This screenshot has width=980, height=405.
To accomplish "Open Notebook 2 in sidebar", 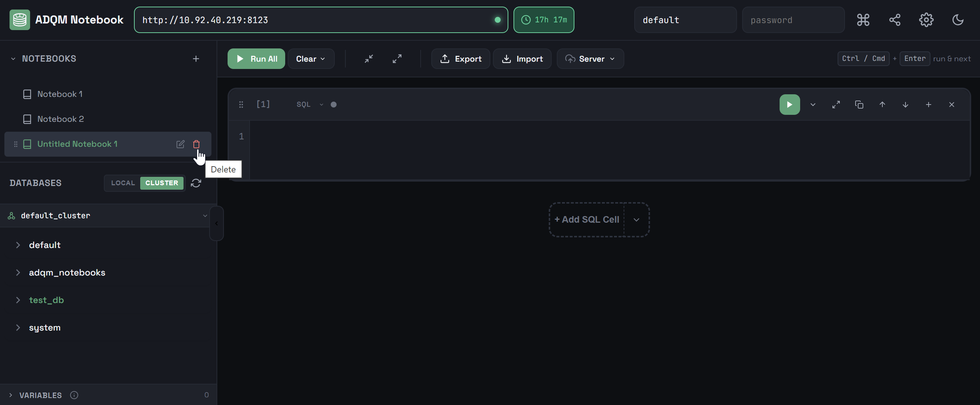I will pos(60,119).
